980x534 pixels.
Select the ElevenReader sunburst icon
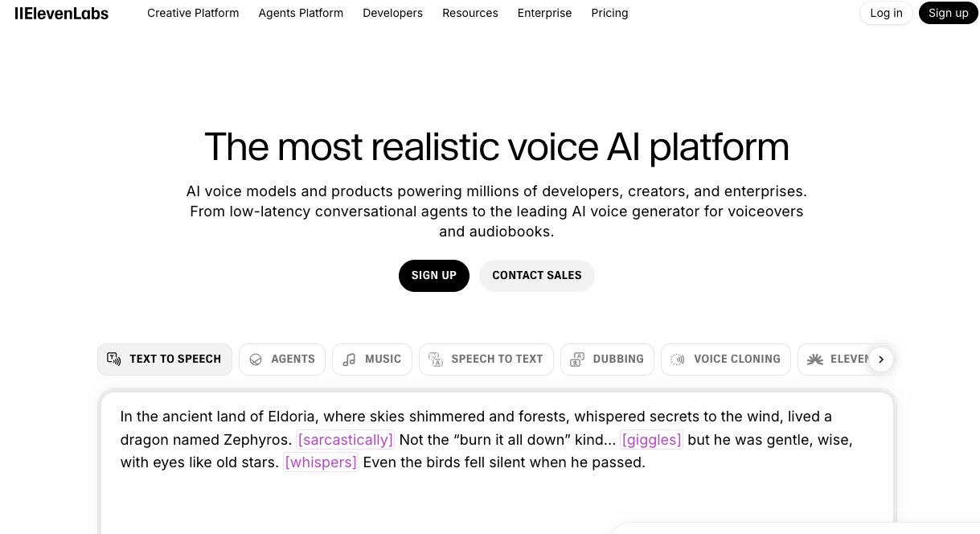pyautogui.click(x=814, y=359)
